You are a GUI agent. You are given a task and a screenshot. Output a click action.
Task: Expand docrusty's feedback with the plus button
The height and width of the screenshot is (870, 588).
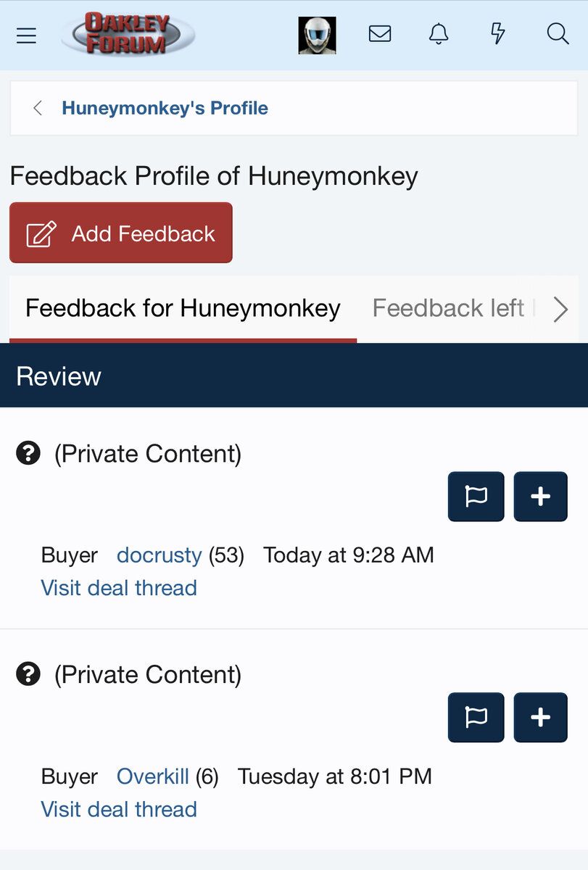540,497
